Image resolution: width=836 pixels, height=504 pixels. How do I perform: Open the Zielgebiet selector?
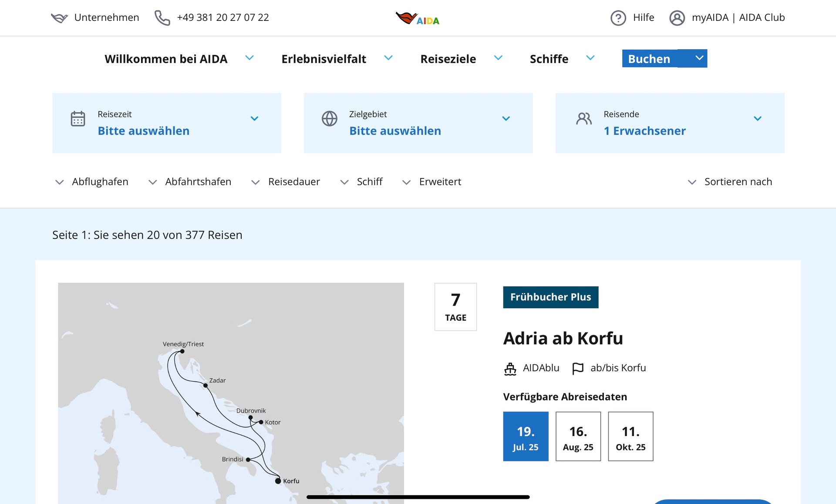tap(418, 123)
